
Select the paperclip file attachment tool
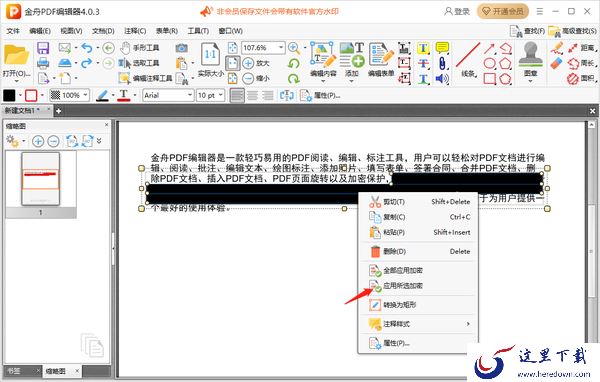click(442, 64)
